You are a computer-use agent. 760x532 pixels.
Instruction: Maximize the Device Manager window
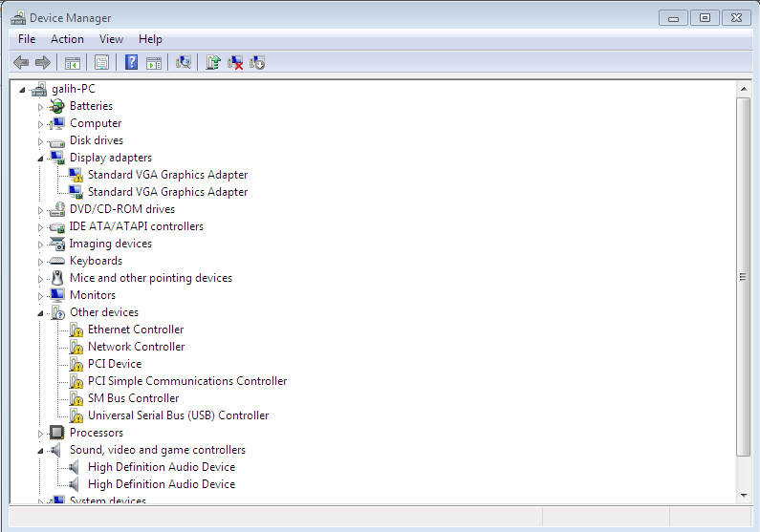(x=705, y=18)
